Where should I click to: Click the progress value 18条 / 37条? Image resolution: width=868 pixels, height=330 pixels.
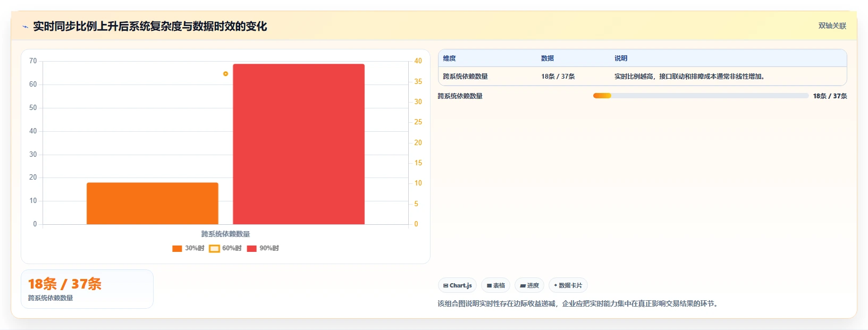click(x=830, y=96)
